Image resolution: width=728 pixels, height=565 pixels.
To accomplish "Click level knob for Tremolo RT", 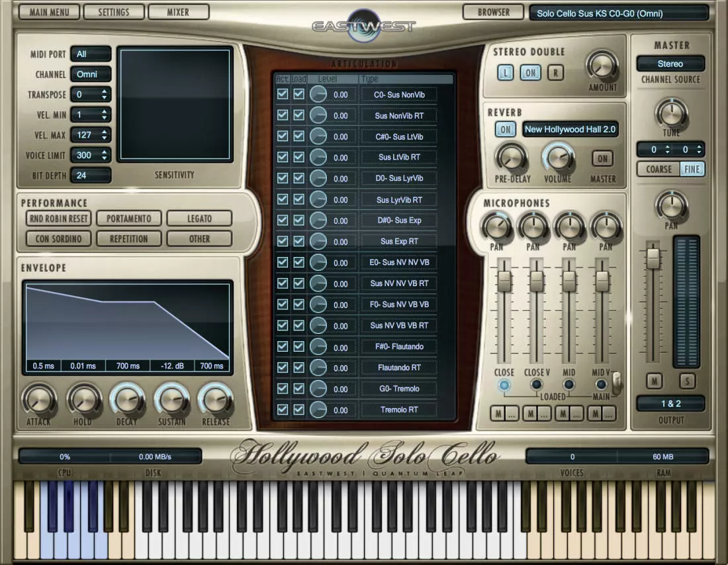I will pos(318,410).
